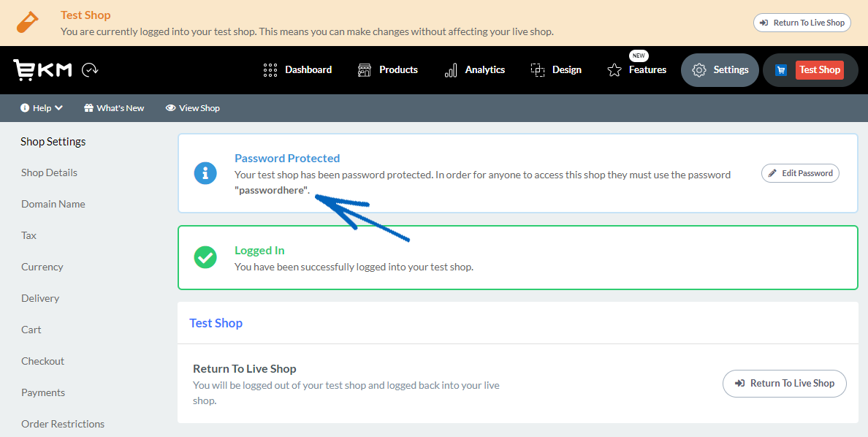
Task: Click the Analytics bar chart icon
Action: (450, 69)
